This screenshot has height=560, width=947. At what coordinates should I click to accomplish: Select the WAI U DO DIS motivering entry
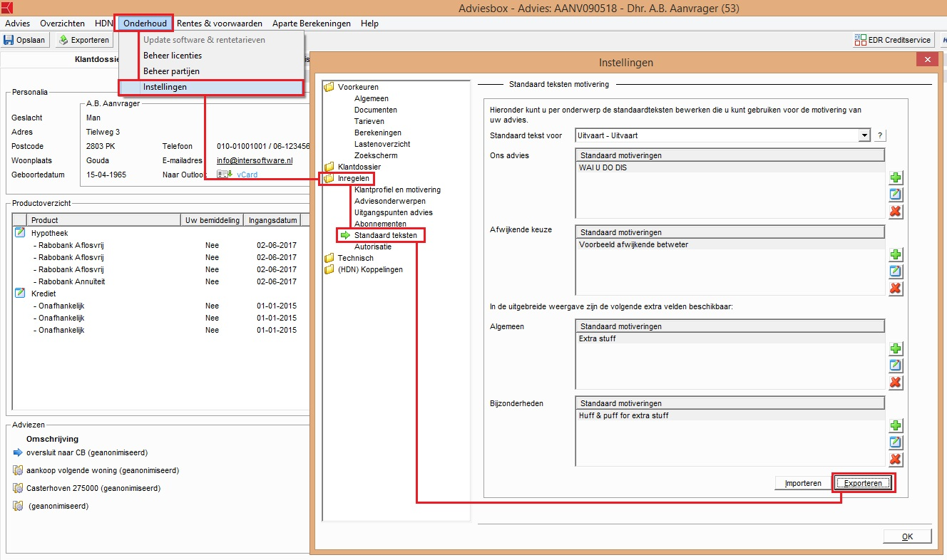click(x=603, y=167)
